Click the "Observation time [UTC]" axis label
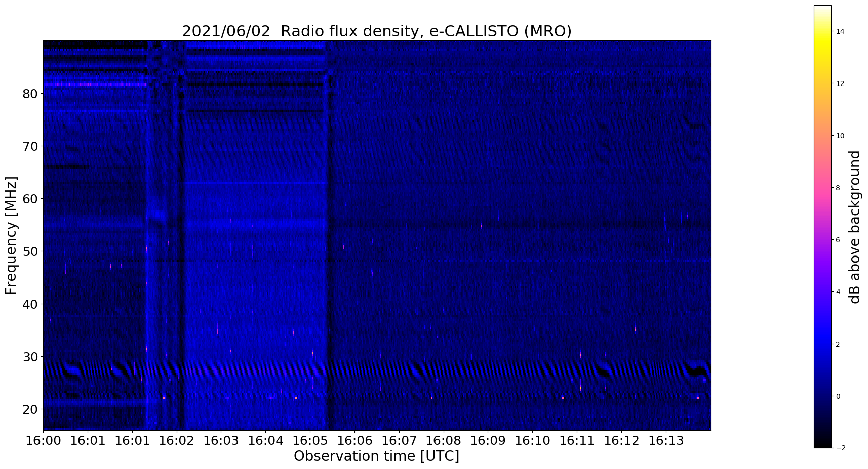 tap(376, 456)
